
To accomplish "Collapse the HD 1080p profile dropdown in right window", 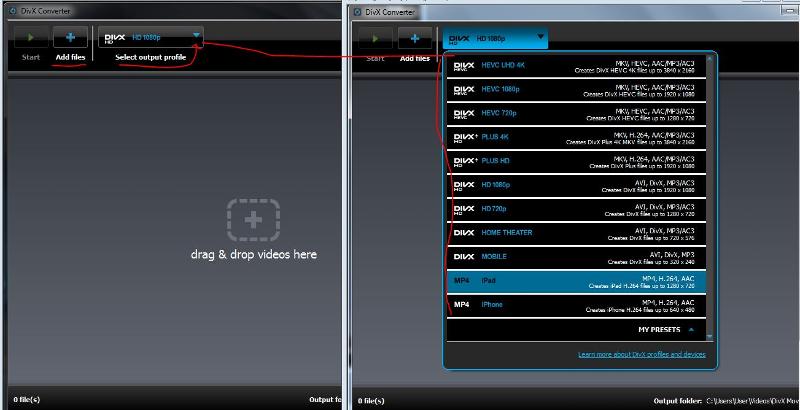I will point(541,39).
